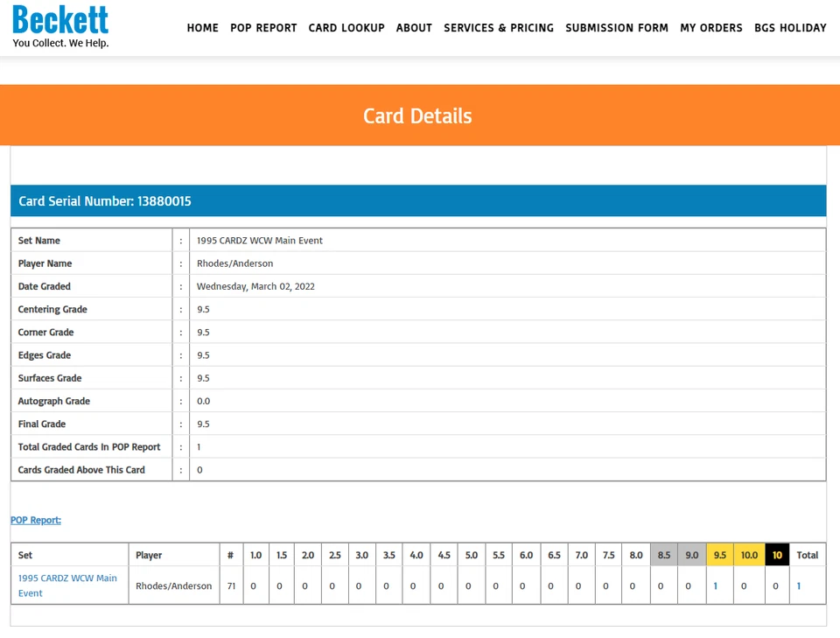Click the gray 9.0 column header
Image resolution: width=840 pixels, height=638 pixels.
click(692, 555)
